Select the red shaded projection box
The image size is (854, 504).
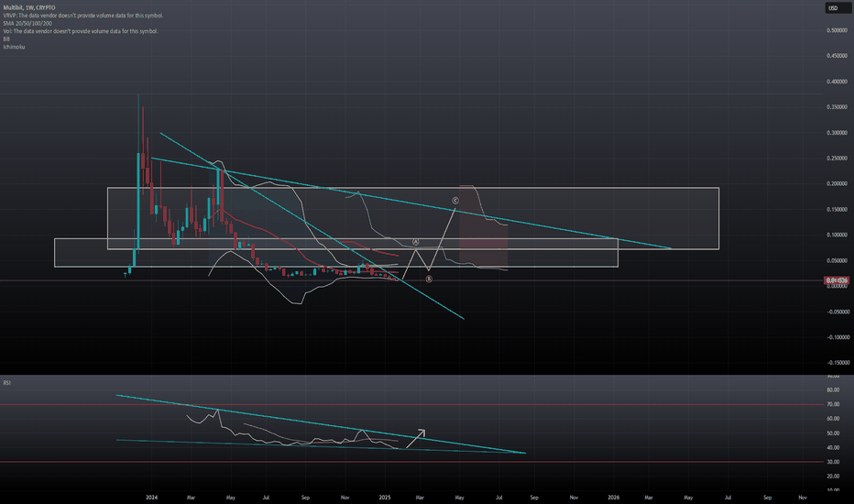484,226
